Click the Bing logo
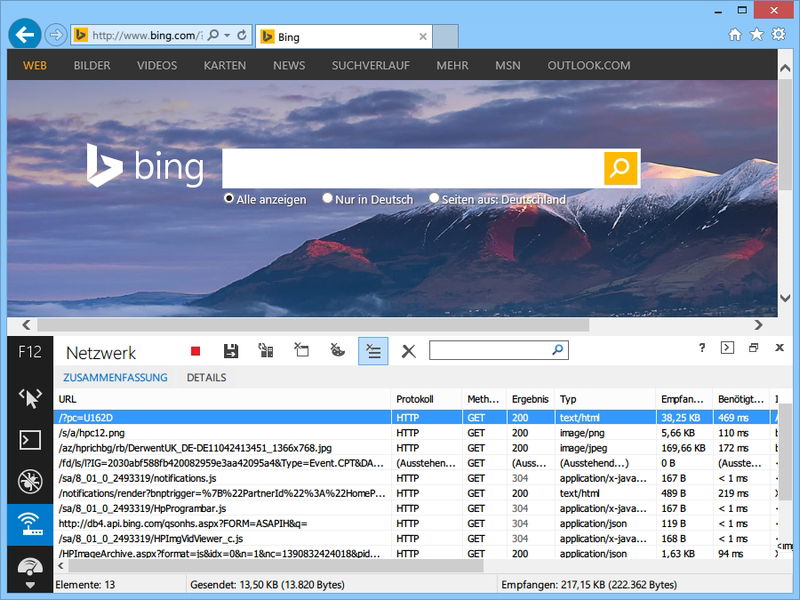The width and height of the screenshot is (800, 600). pos(145,166)
